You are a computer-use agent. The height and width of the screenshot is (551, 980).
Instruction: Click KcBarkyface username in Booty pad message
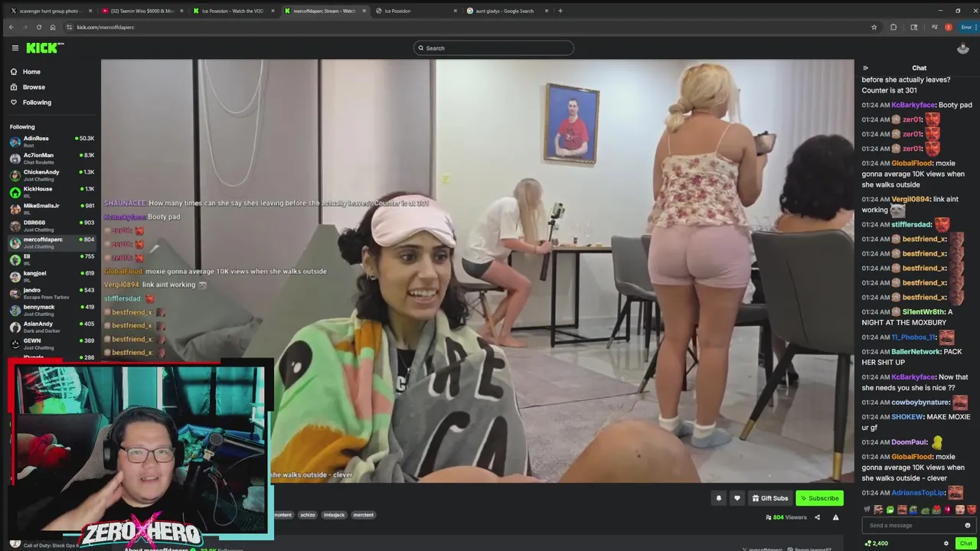coord(913,105)
